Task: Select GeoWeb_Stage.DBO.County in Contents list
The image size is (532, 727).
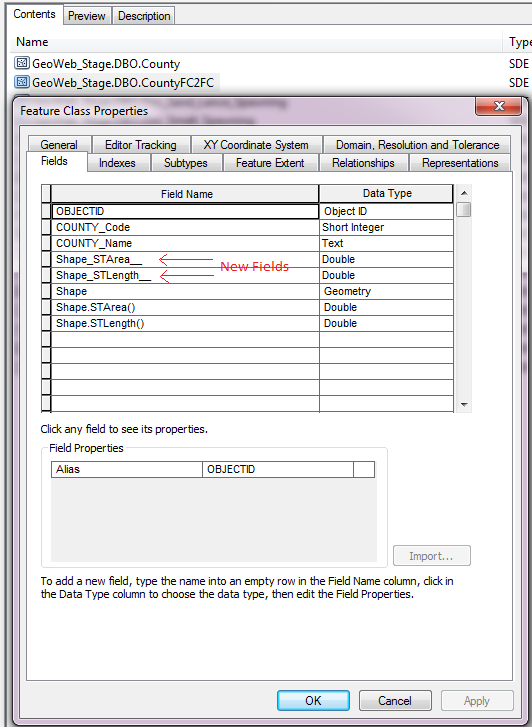Action: pyautogui.click(x=106, y=64)
